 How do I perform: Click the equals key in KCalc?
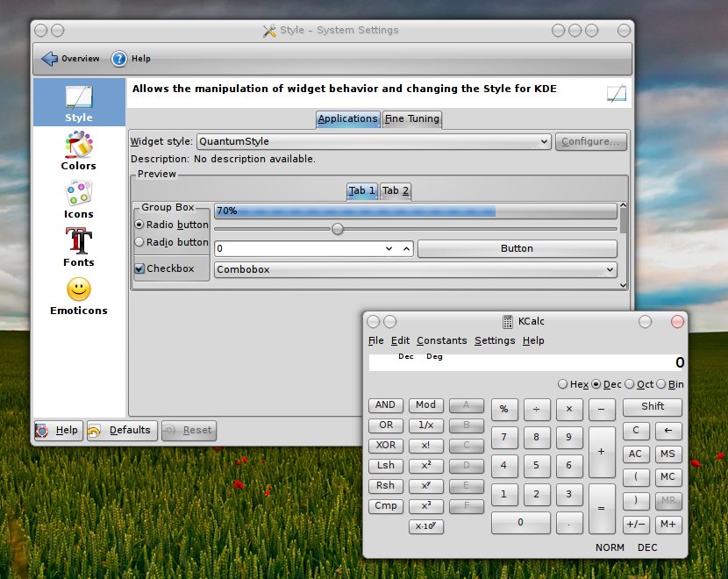pyautogui.click(x=601, y=509)
